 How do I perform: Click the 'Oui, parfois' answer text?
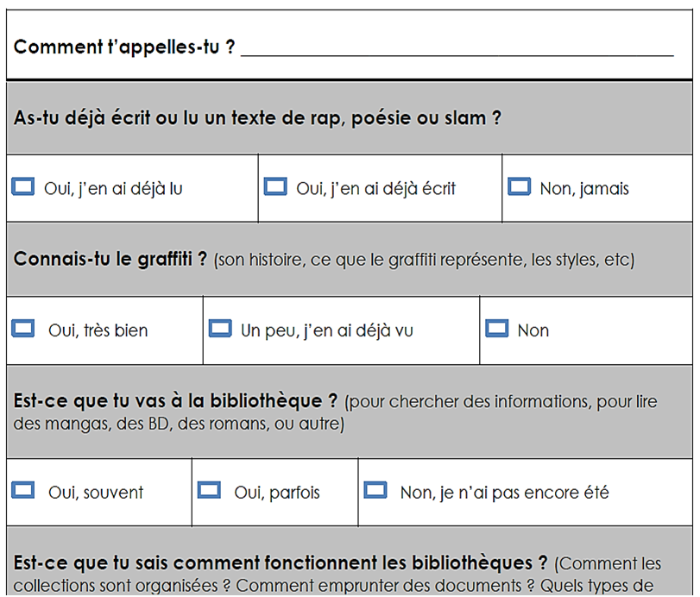277,493
